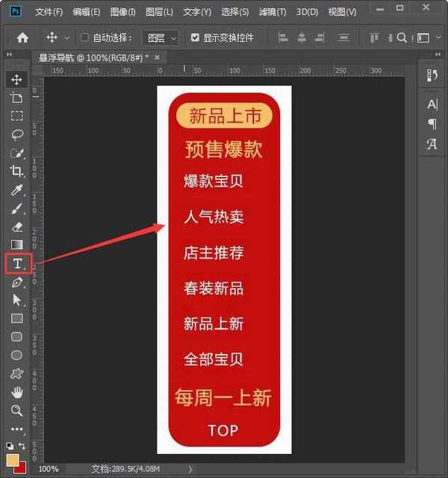Click the Home button in options bar
The width and height of the screenshot is (448, 478).
point(22,37)
